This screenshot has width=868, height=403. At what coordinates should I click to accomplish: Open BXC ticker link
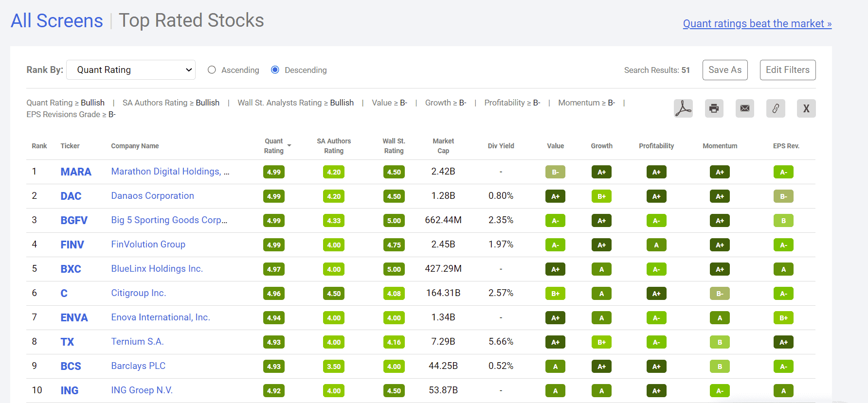pos(71,269)
